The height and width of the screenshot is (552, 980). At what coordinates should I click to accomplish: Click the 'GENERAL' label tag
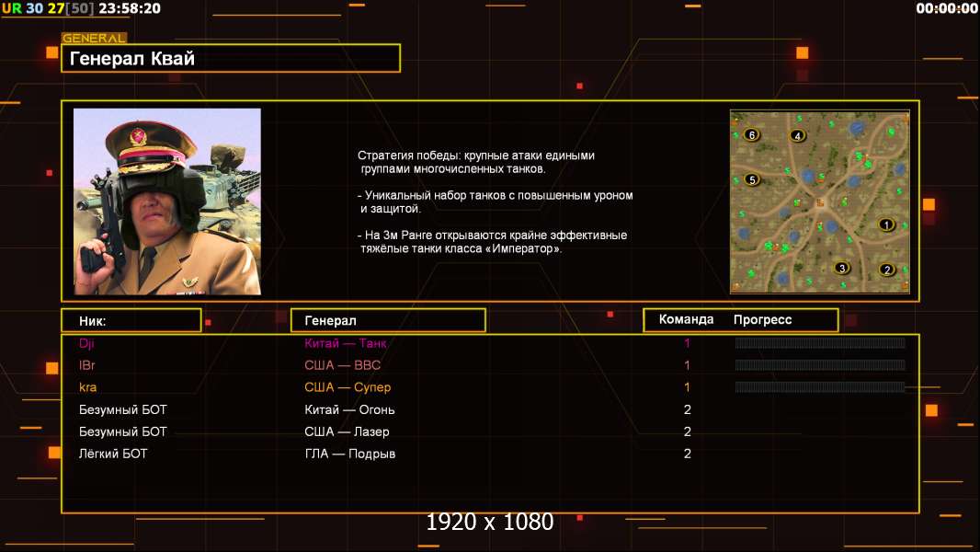coord(94,38)
